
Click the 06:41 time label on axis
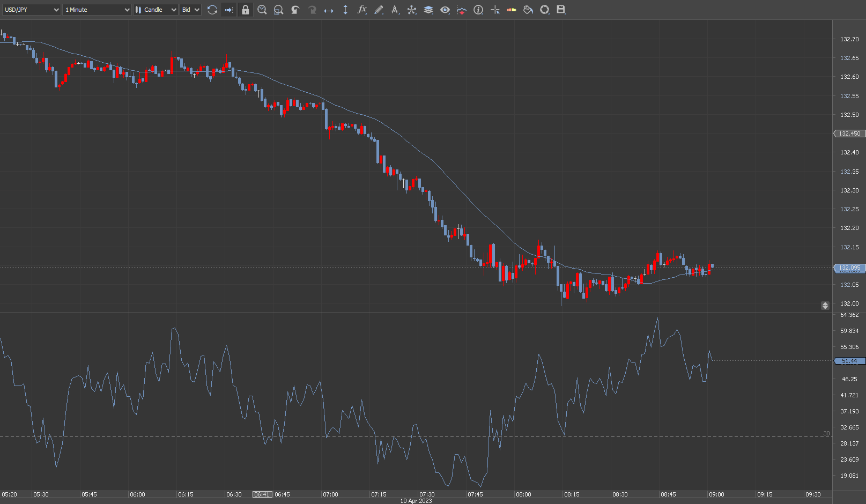coord(262,494)
